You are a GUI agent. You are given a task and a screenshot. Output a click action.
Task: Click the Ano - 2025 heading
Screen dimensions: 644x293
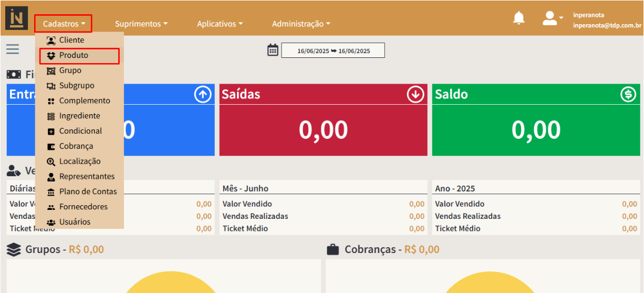(455, 188)
